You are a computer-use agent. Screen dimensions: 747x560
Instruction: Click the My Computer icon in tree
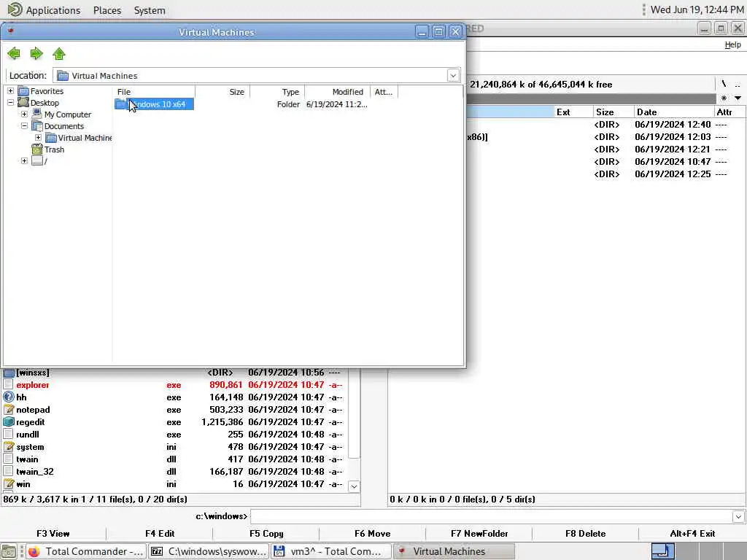click(37, 114)
